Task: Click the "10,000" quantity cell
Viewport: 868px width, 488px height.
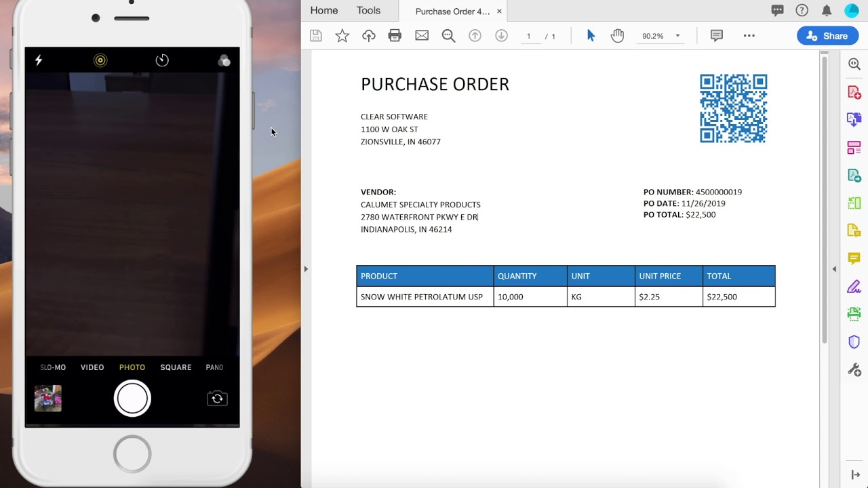Action: (x=530, y=297)
